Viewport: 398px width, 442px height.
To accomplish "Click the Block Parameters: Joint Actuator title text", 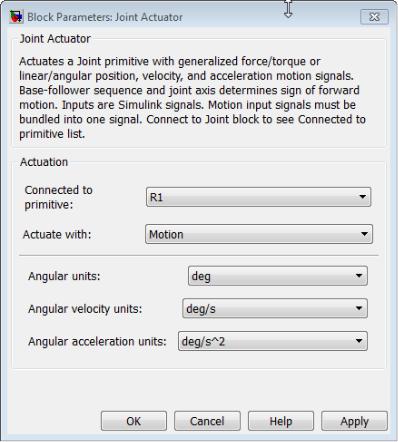I will click(x=105, y=17).
